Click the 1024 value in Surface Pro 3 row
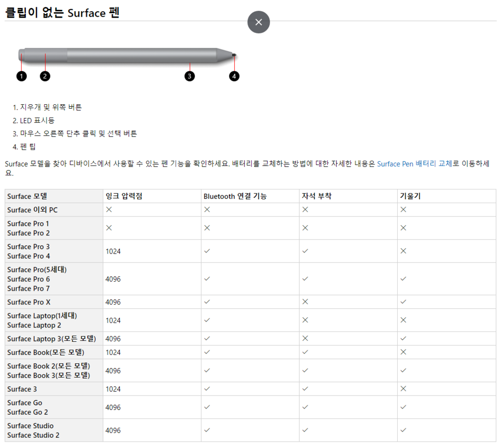Image resolution: width=501 pixels, height=448 pixels. pos(113,251)
